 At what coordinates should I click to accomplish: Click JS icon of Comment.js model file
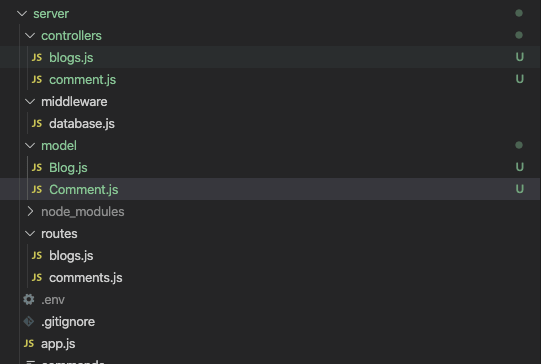pyautogui.click(x=37, y=189)
